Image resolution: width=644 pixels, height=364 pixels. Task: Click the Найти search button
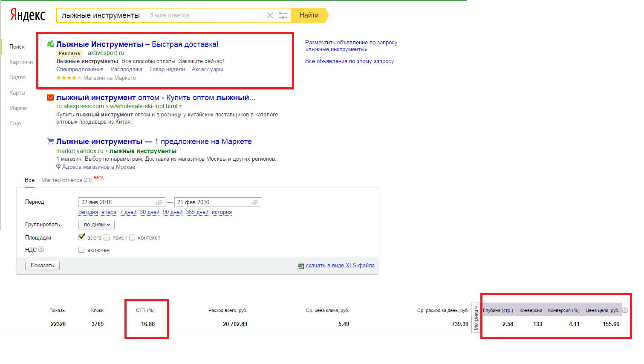[309, 15]
